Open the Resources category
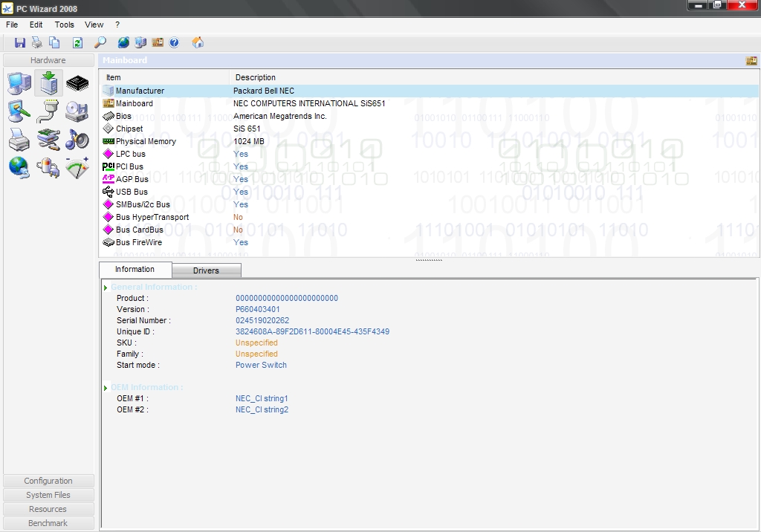 48,509
